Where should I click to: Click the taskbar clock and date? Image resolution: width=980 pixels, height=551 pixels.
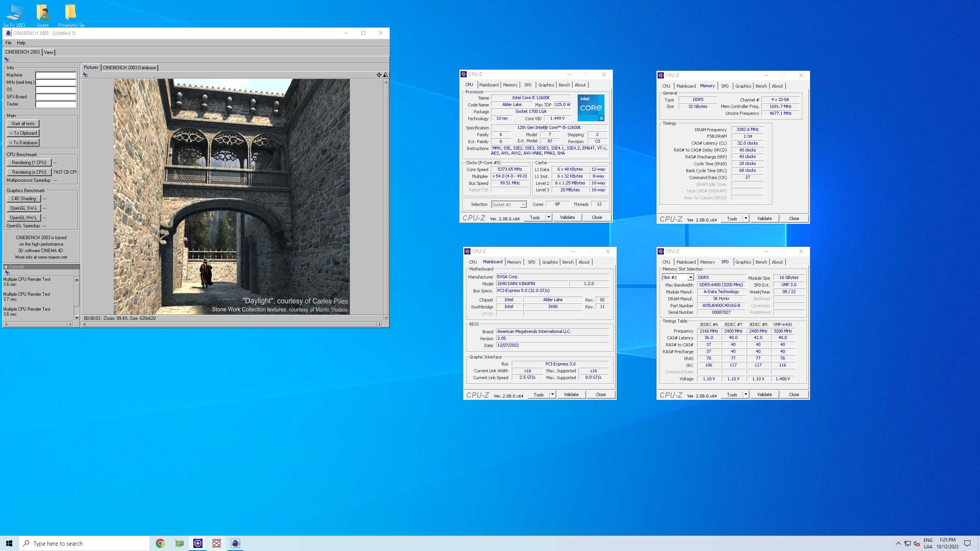[947, 543]
